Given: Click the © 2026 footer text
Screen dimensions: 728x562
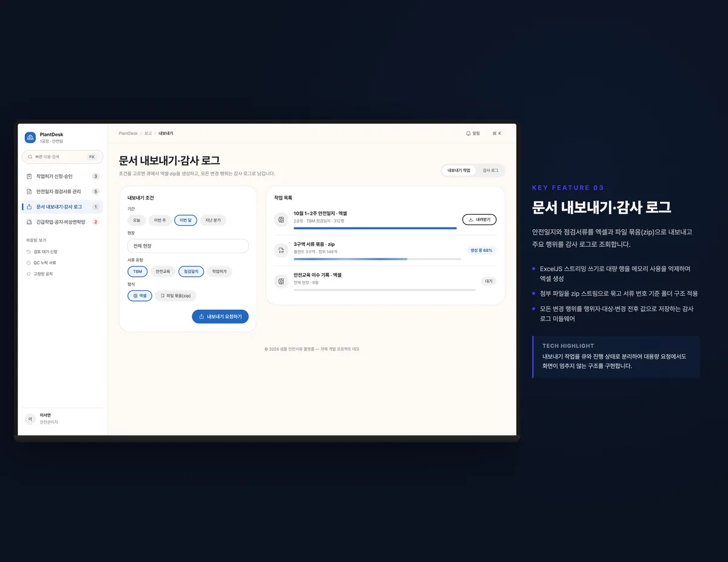Looking at the screenshot, I should tap(312, 349).
